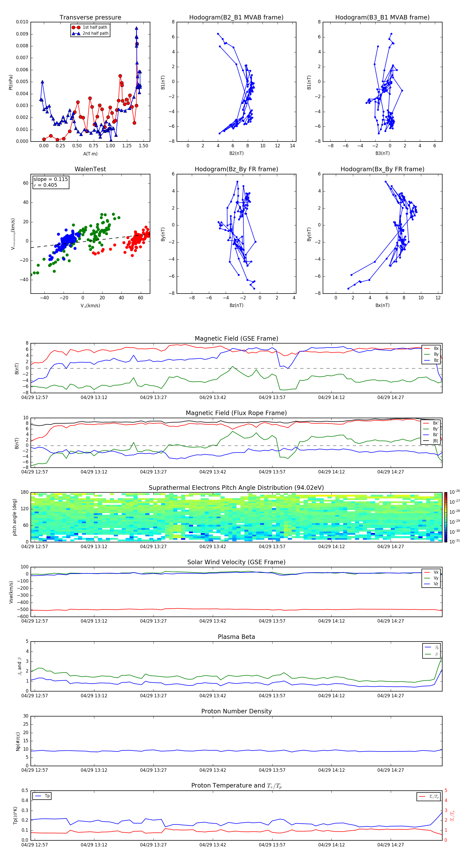
Task: Click the "0.010" tick on Pt axis
Action: click(22, 22)
